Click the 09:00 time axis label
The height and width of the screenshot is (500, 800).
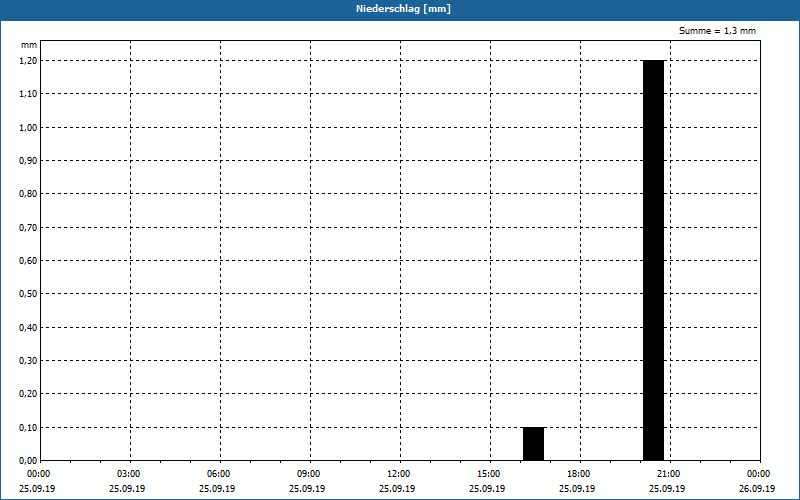coord(308,474)
